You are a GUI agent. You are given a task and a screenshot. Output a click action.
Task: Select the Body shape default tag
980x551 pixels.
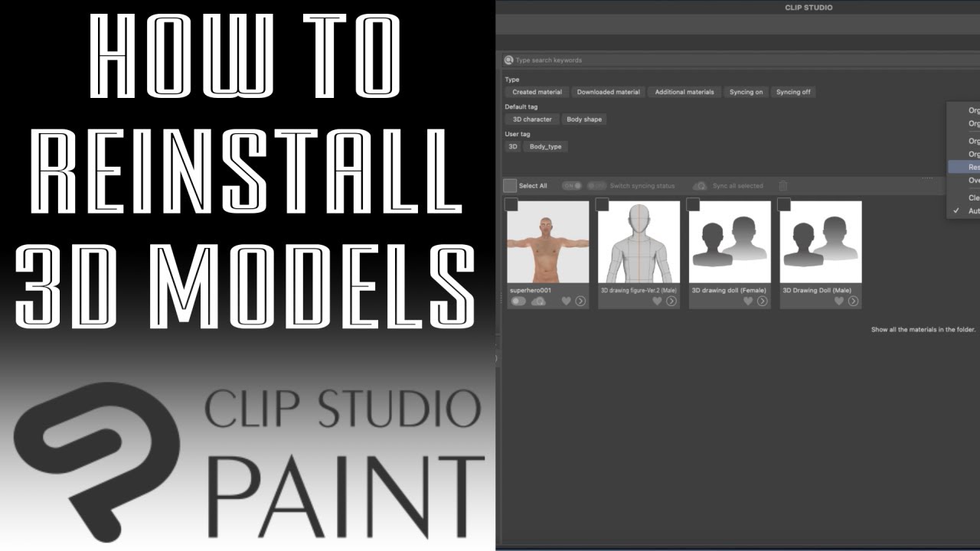pyautogui.click(x=584, y=119)
